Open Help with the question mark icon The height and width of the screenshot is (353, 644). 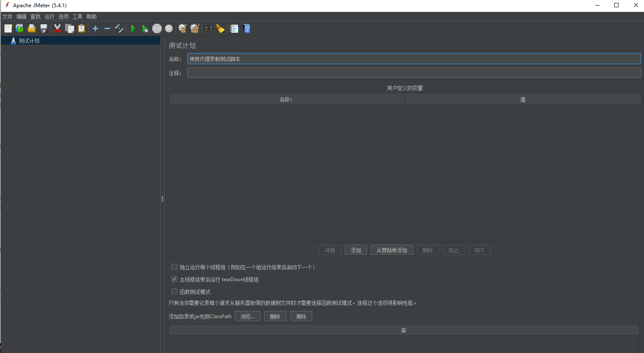point(246,28)
